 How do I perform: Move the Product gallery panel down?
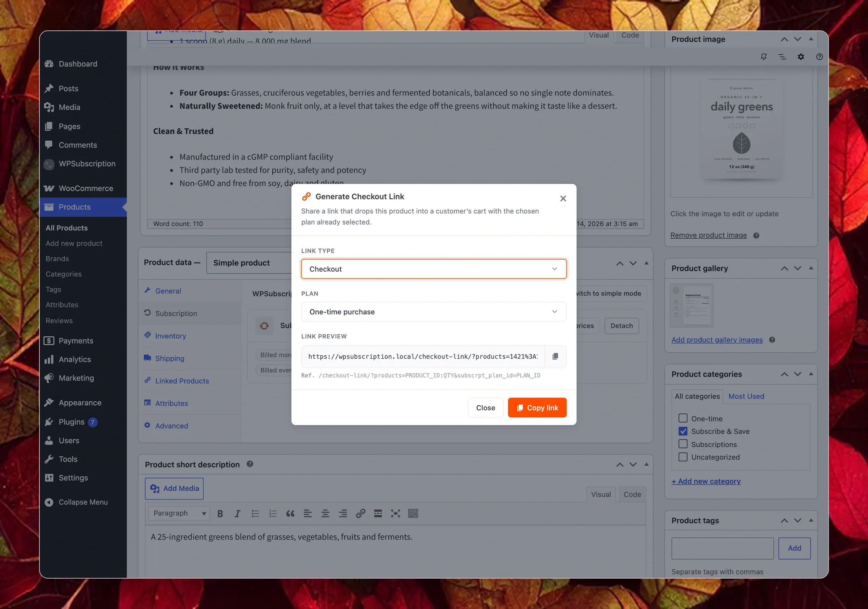tap(798, 268)
